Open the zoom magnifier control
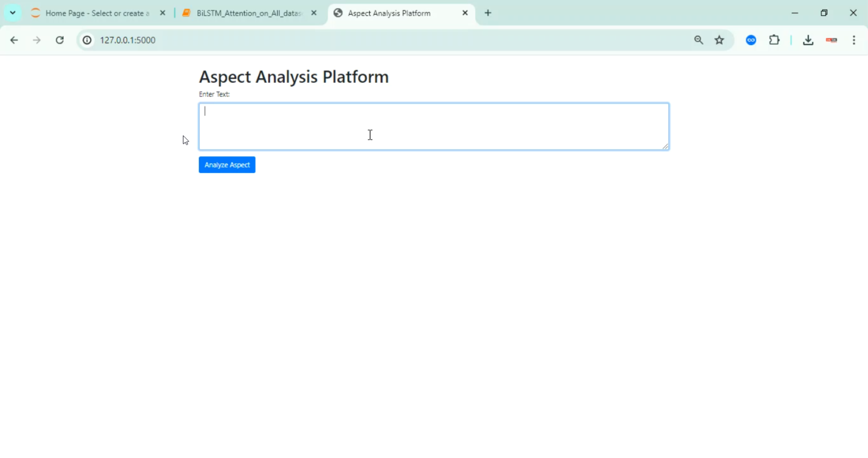 pyautogui.click(x=699, y=40)
